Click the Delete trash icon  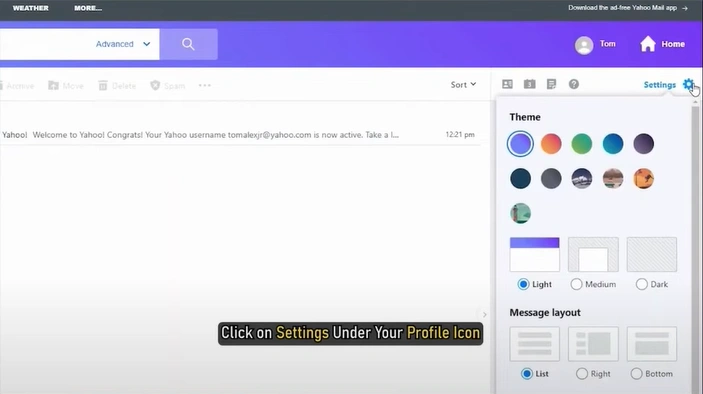(103, 86)
